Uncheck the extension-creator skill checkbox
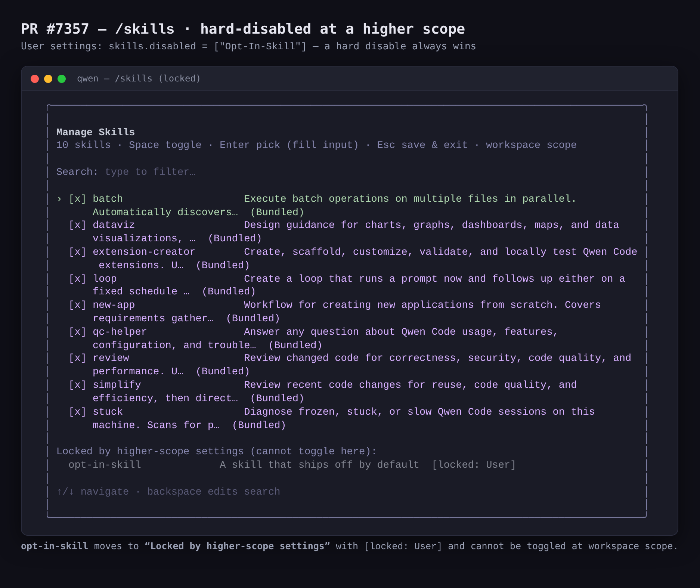Image resolution: width=700 pixels, height=588 pixels. click(x=78, y=252)
